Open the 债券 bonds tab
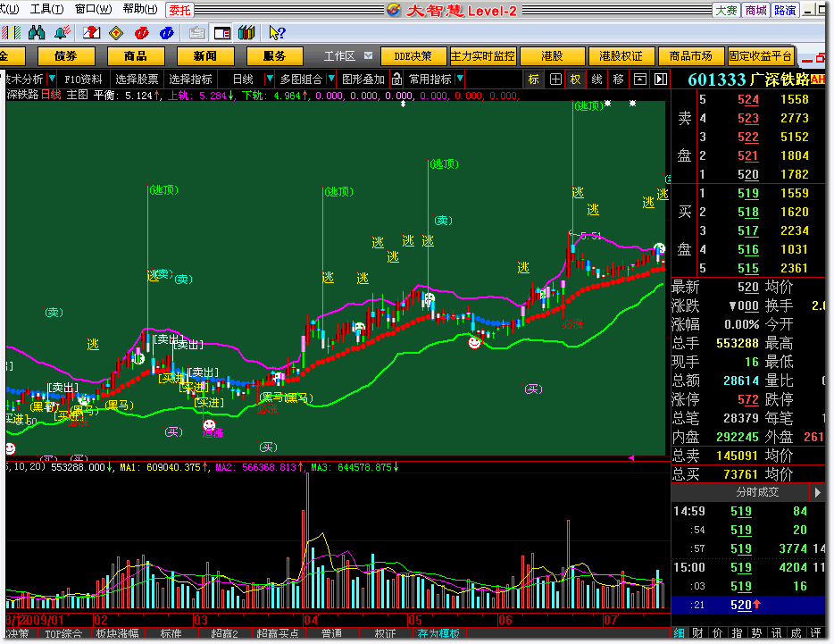This screenshot has height=644, width=834. coord(66,56)
